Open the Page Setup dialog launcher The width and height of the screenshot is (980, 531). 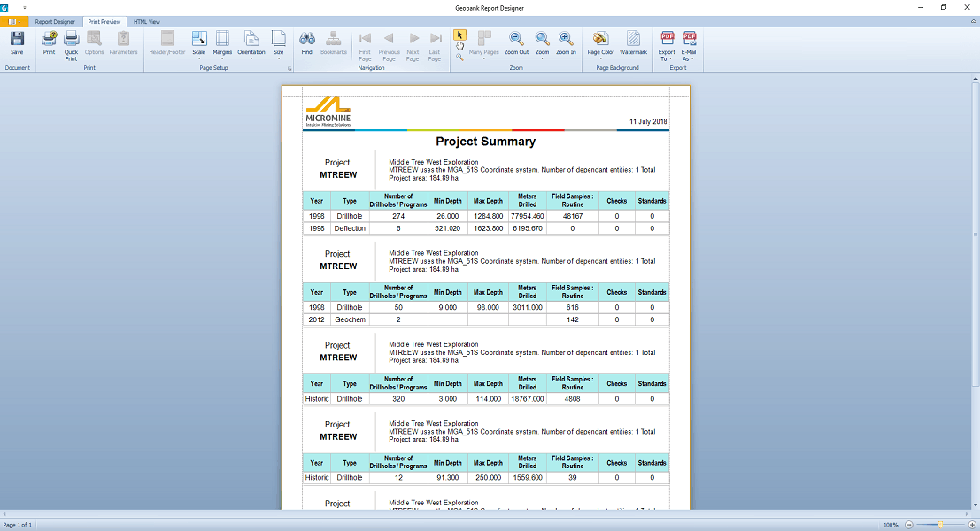(289, 68)
